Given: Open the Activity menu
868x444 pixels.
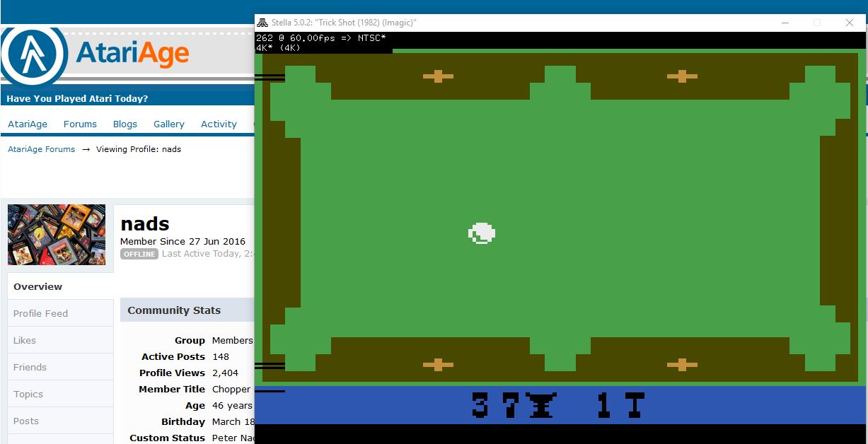Looking at the screenshot, I should pos(219,124).
